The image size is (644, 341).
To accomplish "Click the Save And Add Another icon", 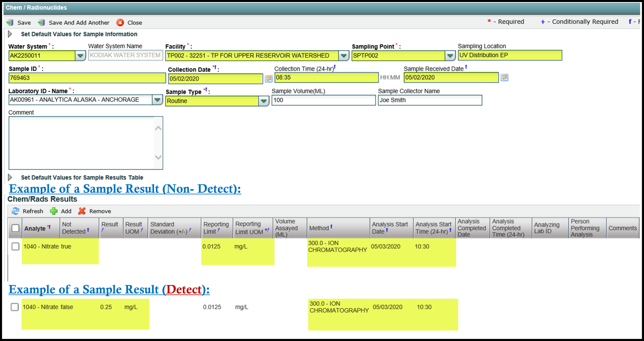I will coord(41,23).
